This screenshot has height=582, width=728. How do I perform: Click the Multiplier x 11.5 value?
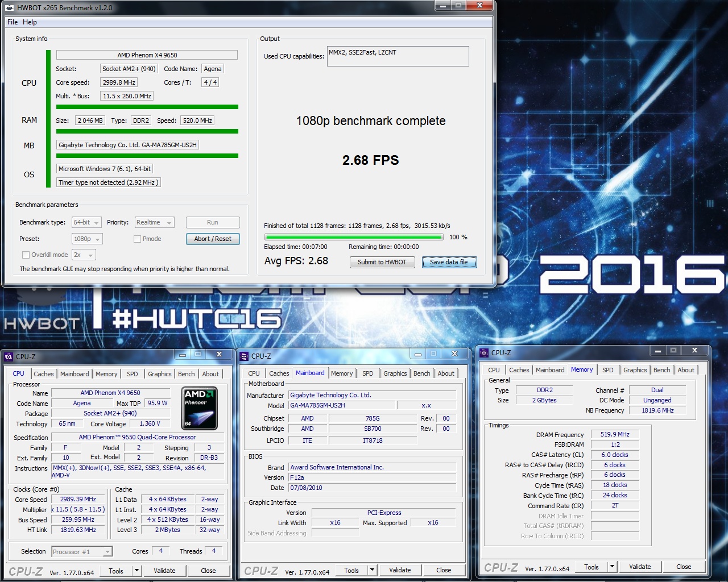(79, 510)
